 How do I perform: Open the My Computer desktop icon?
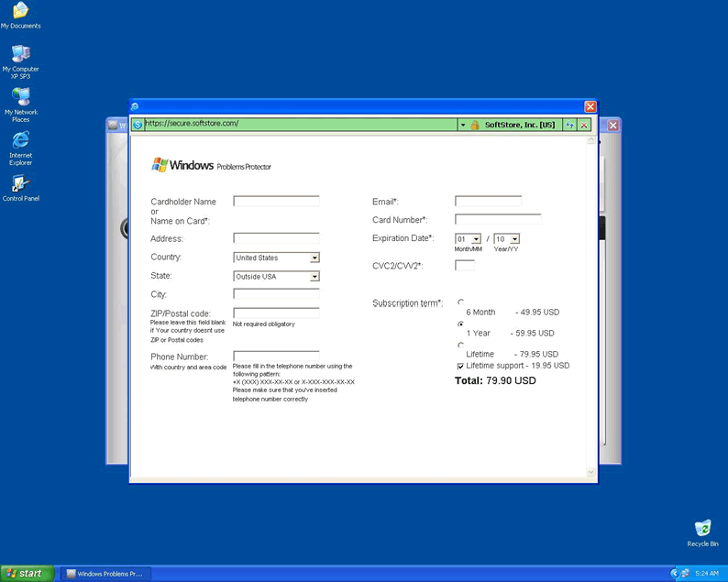click(x=20, y=54)
